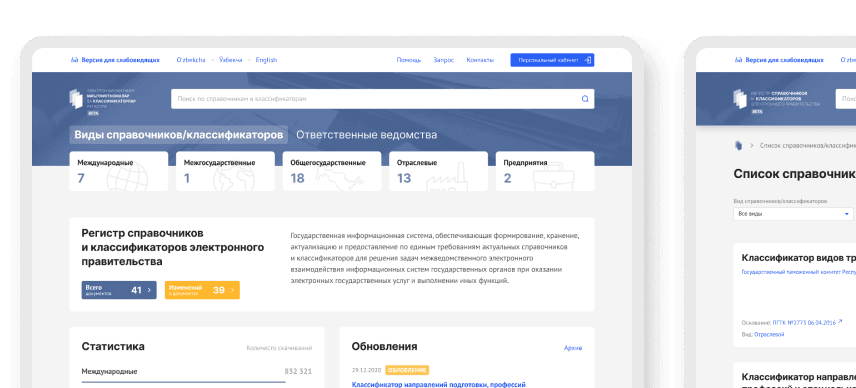Open the Запрос link
The image size is (856, 388).
443,60
